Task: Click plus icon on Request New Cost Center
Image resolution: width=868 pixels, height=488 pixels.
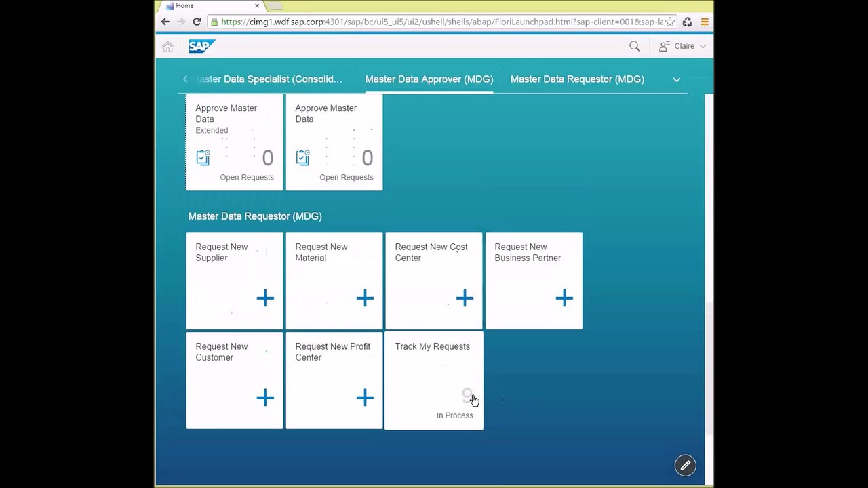Action: (x=465, y=298)
